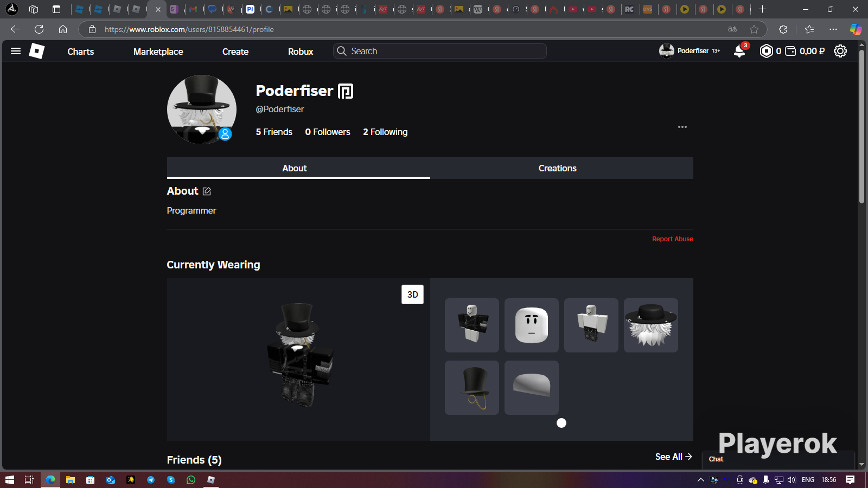Viewport: 868px width, 488px height.
Task: Open Marketplace in the Roblox navigation
Action: (158, 52)
